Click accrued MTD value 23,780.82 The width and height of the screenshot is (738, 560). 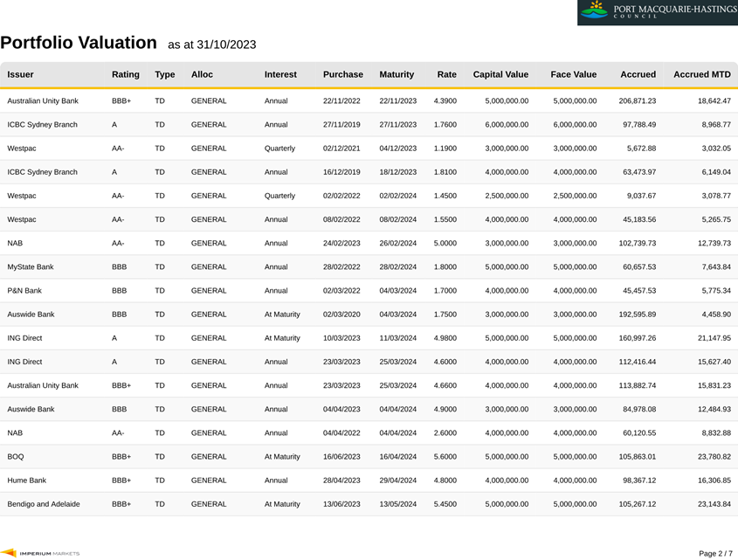click(714, 456)
